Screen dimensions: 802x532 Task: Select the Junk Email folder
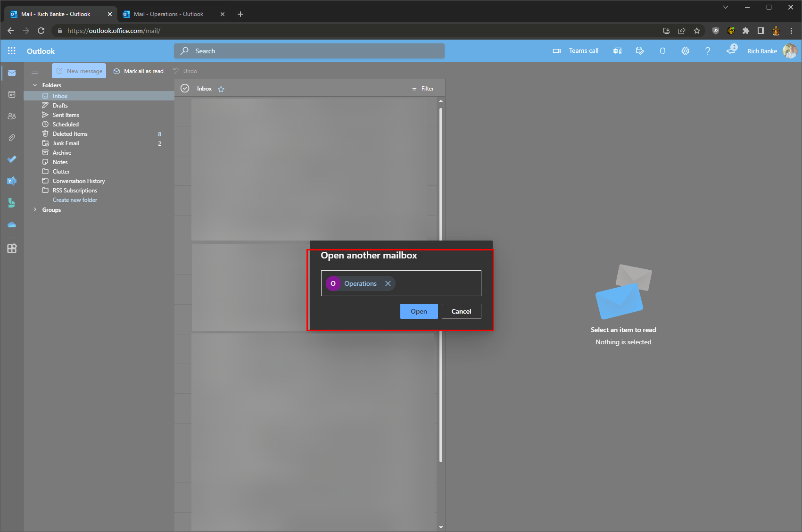66,143
